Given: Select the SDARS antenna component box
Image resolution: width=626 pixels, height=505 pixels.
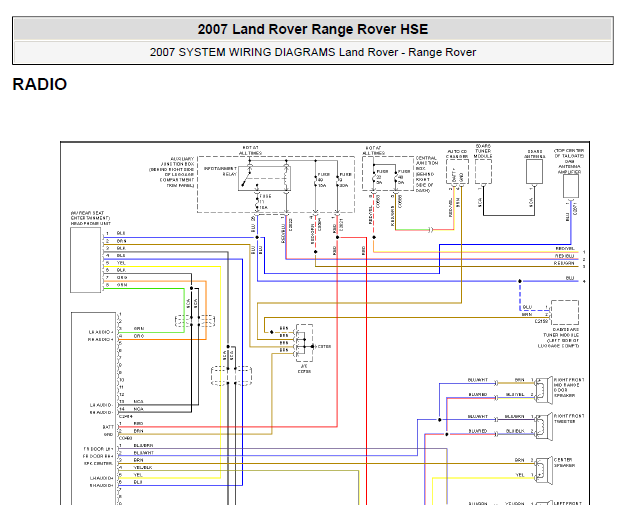Looking at the screenshot, I should (534, 172).
